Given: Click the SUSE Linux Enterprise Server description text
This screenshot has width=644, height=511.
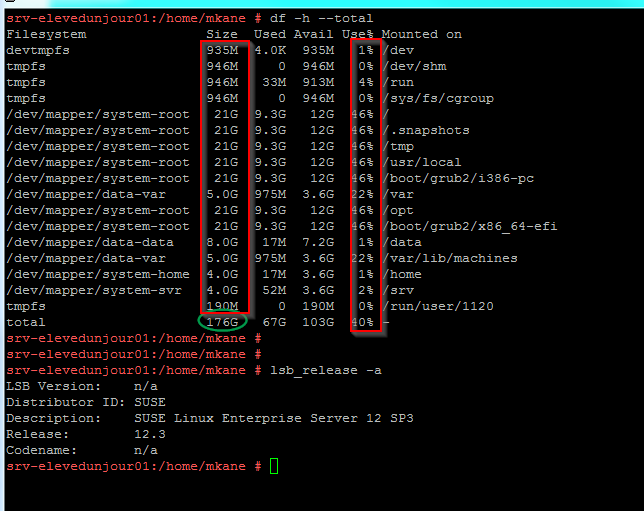Looking at the screenshot, I should pos(260,418).
